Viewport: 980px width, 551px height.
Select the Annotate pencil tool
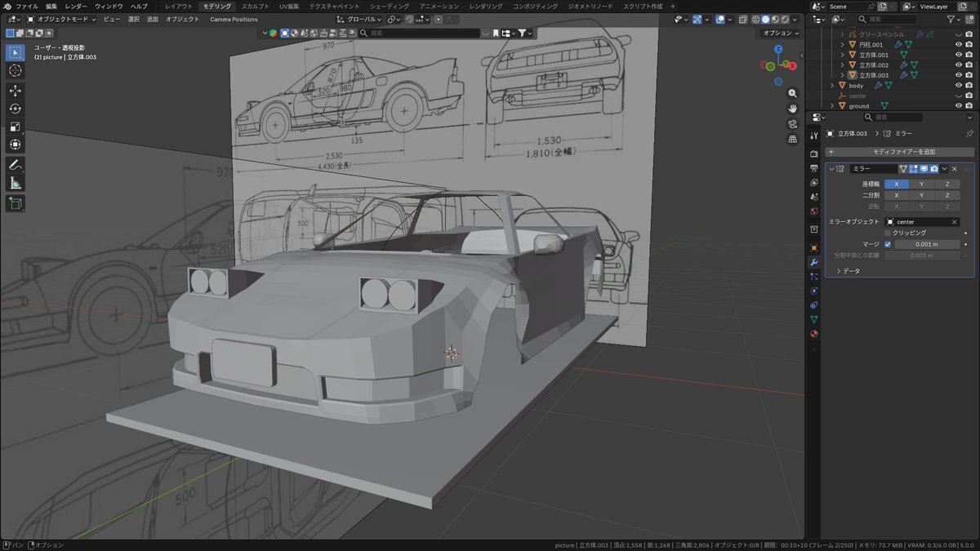pyautogui.click(x=16, y=165)
